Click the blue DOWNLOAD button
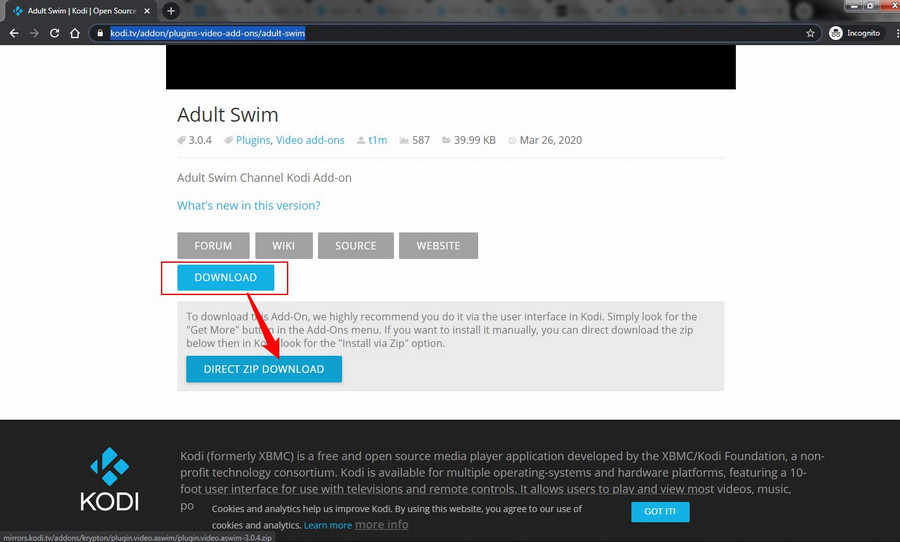This screenshot has width=900, height=542. pos(226,277)
